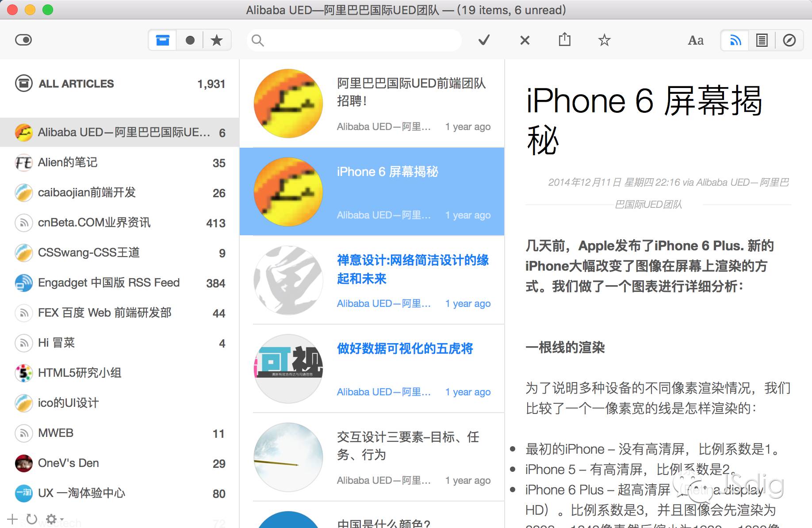Open the CSSwang-CSS王道 feed
812x528 pixels.
[x=119, y=253]
